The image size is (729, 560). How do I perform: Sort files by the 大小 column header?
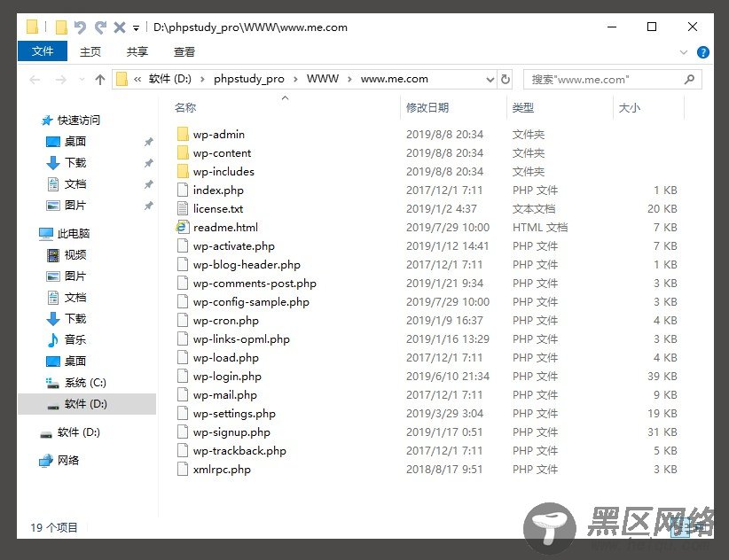tap(630, 108)
